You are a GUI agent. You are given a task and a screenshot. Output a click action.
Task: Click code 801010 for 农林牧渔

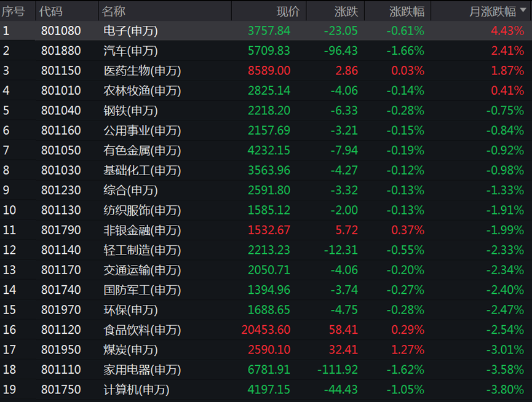tap(61, 91)
